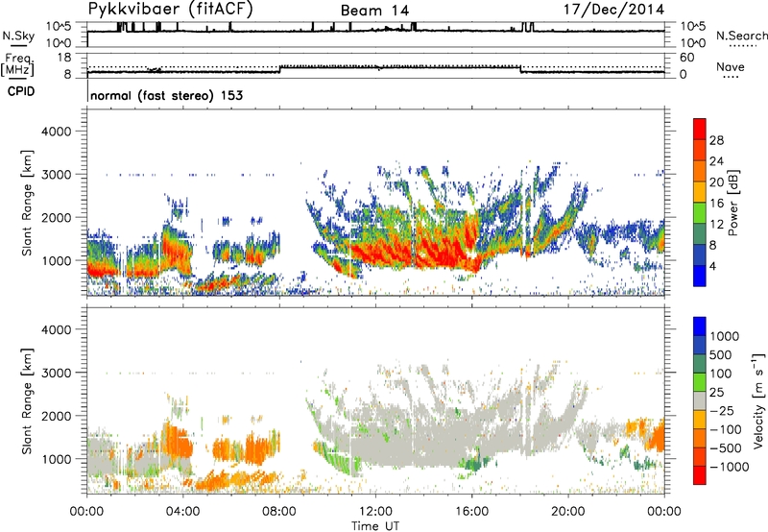
Task: Click the "Freq. [MHz]" axis label
Action: click(17, 64)
